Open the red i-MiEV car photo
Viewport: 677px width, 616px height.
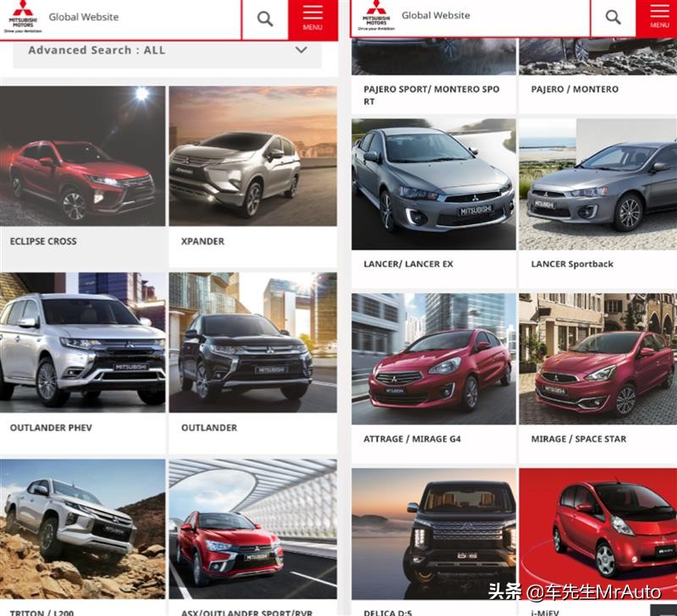tap(598, 534)
